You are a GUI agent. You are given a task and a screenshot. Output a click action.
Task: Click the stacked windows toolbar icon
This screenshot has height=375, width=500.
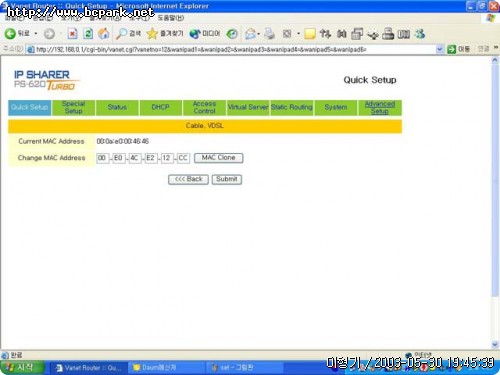357,34
